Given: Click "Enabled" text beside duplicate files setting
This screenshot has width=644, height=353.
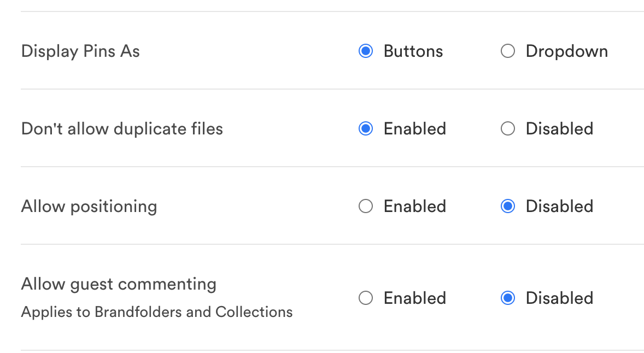Looking at the screenshot, I should coord(415,129).
